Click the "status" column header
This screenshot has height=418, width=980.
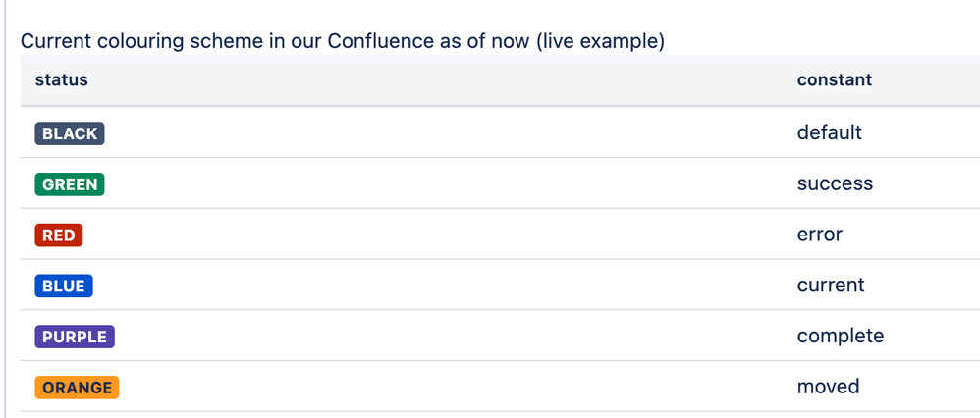tap(61, 80)
